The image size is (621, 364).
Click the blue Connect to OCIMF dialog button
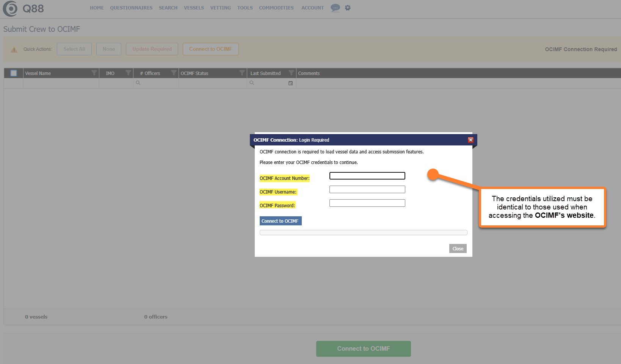click(280, 221)
